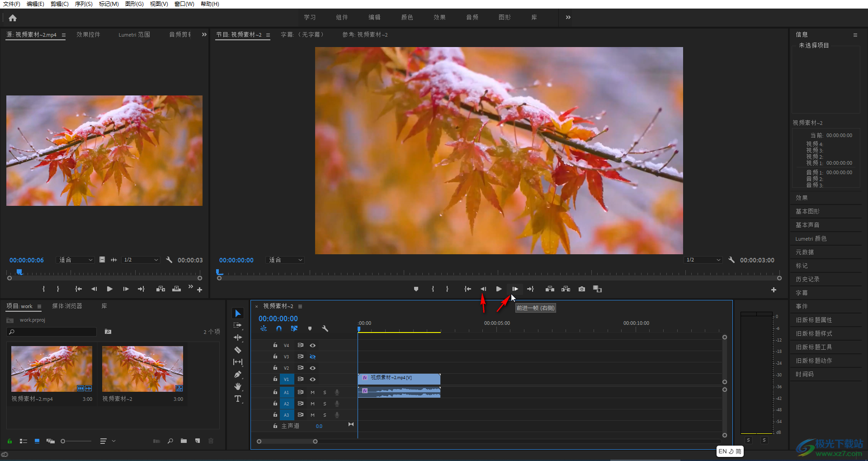The height and width of the screenshot is (461, 868).
Task: Go to Out point in program monitor
Action: pyautogui.click(x=530, y=289)
